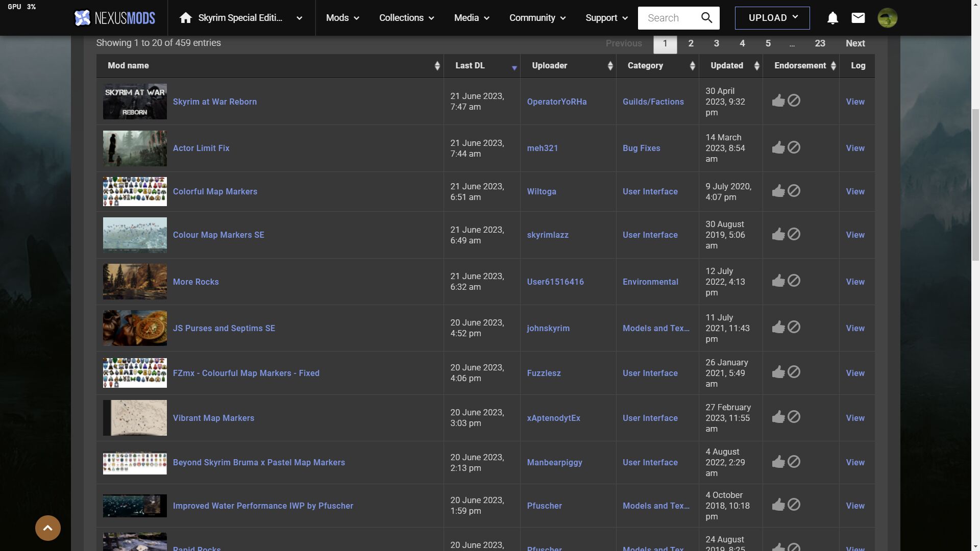Sort table by Endorsement column
The width and height of the screenshot is (980, 551).
pos(801,66)
